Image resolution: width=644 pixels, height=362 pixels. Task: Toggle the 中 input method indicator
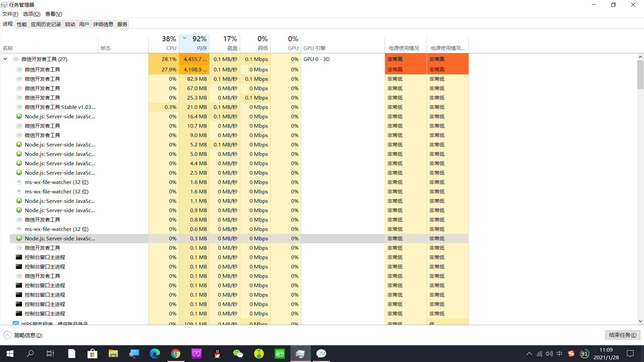point(559,354)
